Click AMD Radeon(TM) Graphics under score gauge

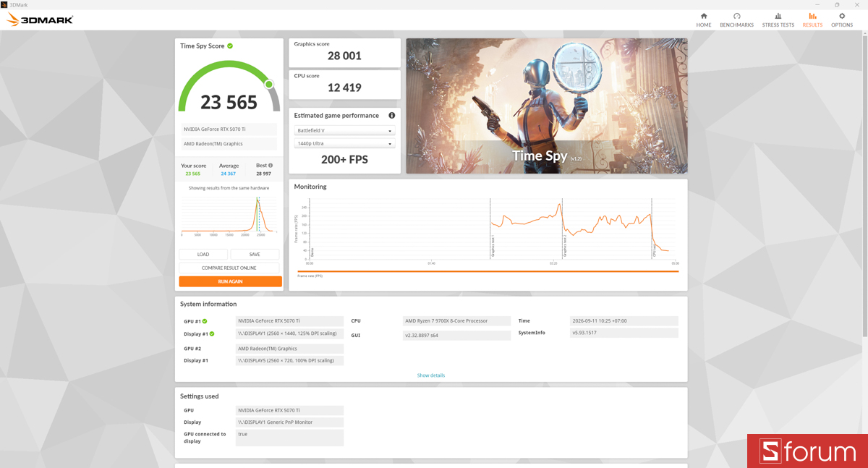[229, 144]
